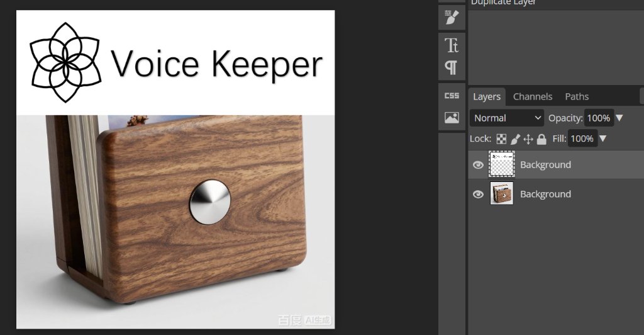
Task: Toggle lock position move icon
Action: tap(528, 139)
